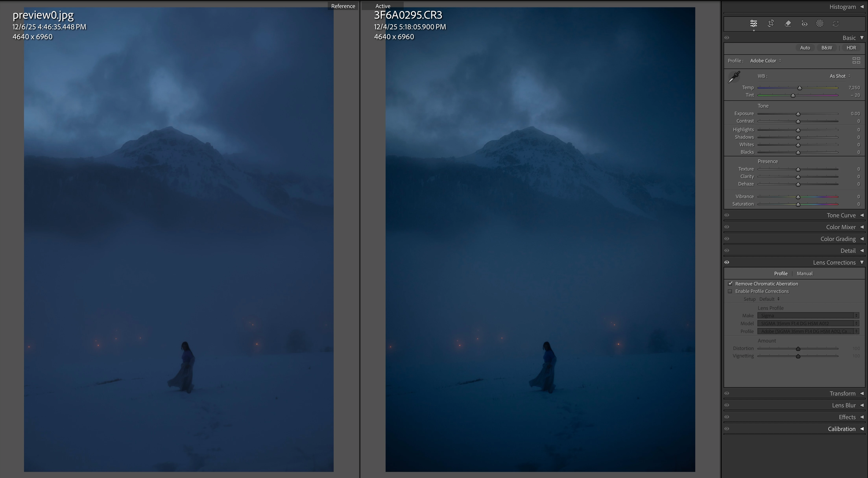This screenshot has width=868, height=478.
Task: Click the Reference view label
Action: [343, 6]
